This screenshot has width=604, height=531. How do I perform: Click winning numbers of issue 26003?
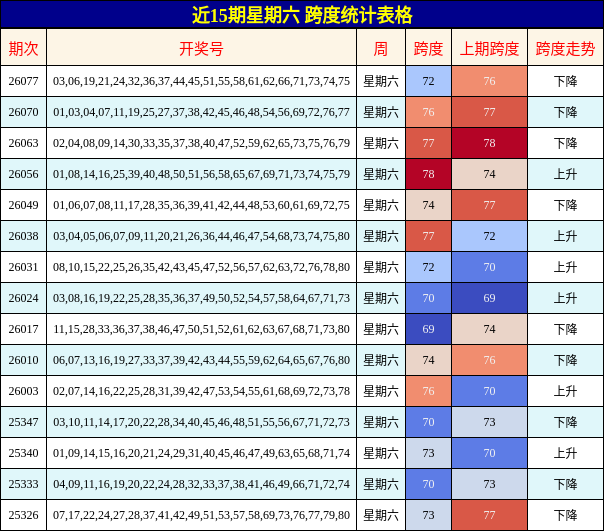coord(201,391)
